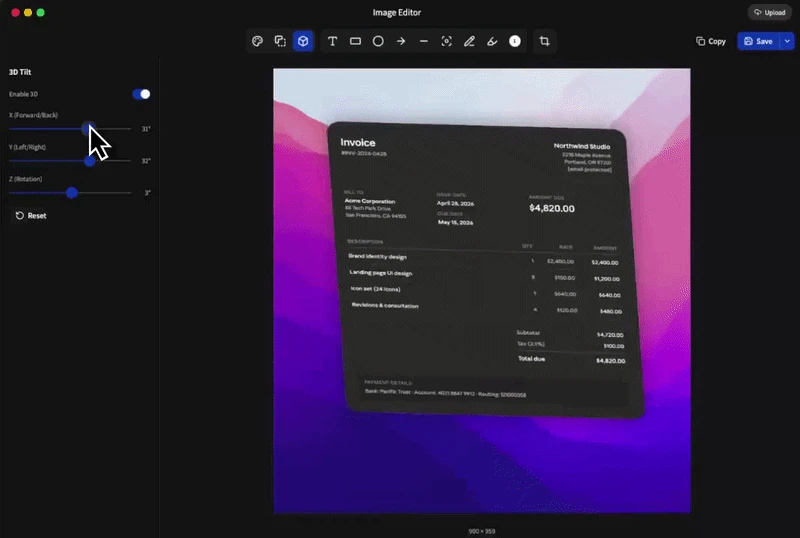Select the Line tool
800x538 pixels.
[423, 41]
